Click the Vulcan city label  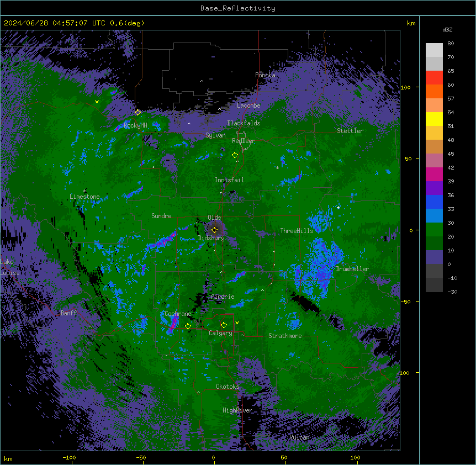click(300, 437)
